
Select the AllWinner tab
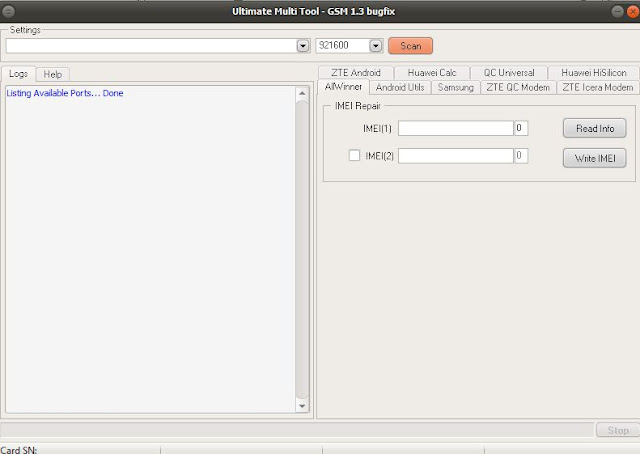(x=343, y=87)
